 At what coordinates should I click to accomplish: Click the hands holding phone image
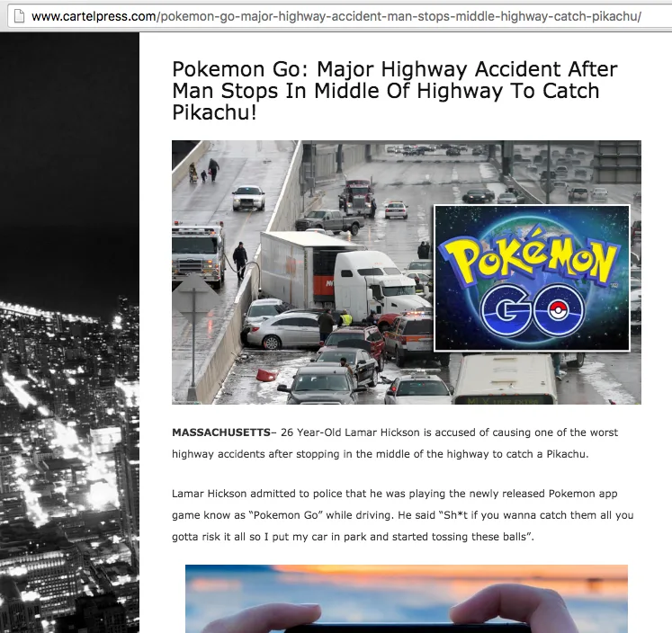(x=407, y=599)
